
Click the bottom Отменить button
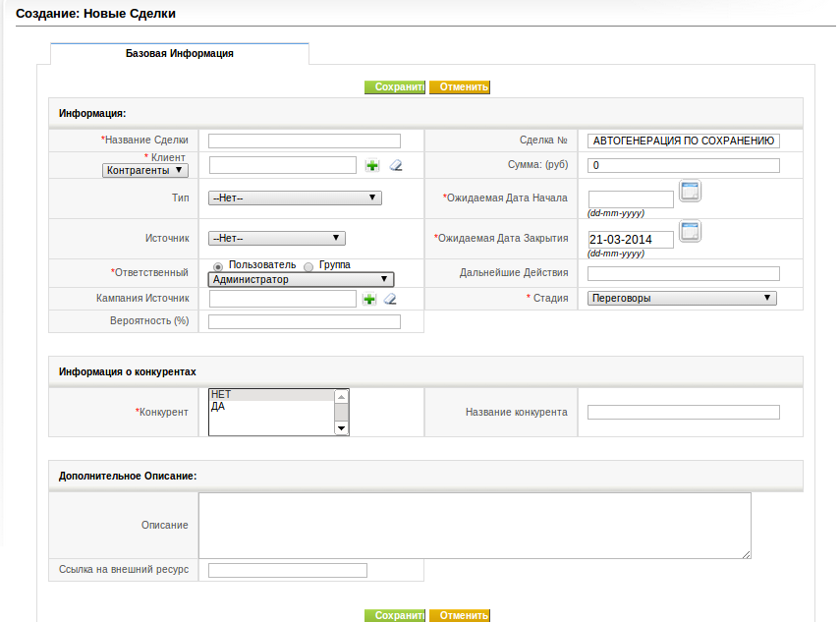[460, 615]
